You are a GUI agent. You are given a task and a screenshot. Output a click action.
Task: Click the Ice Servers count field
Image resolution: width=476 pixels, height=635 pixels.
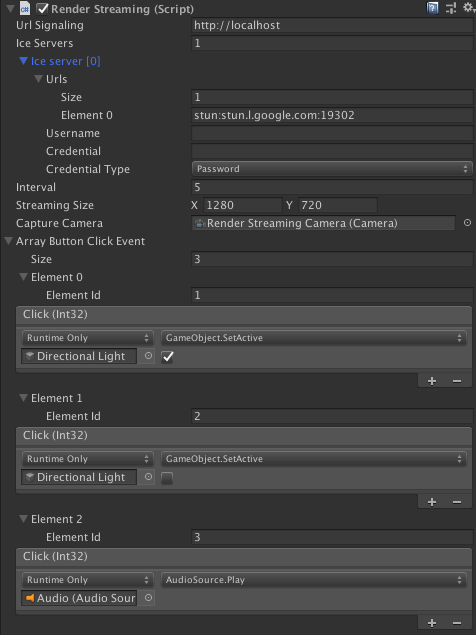tap(332, 43)
